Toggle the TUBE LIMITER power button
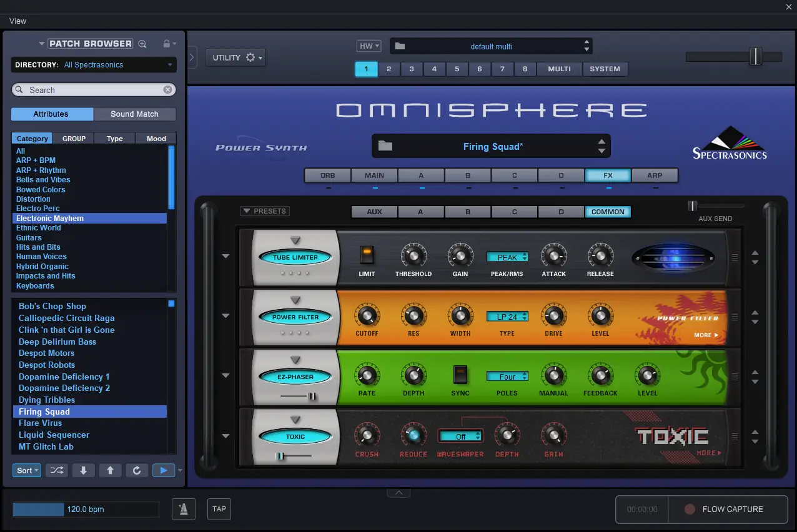 pos(295,257)
